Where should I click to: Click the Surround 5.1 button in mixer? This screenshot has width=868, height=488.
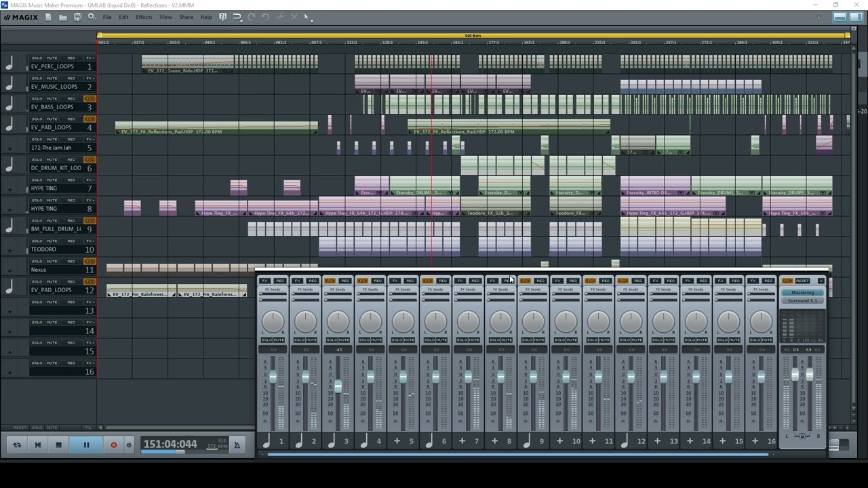pos(802,300)
